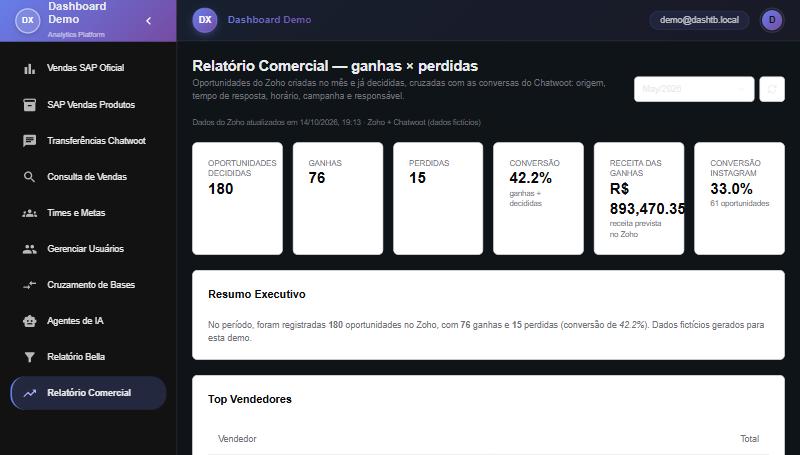Open the D user avatar menu

click(772, 20)
